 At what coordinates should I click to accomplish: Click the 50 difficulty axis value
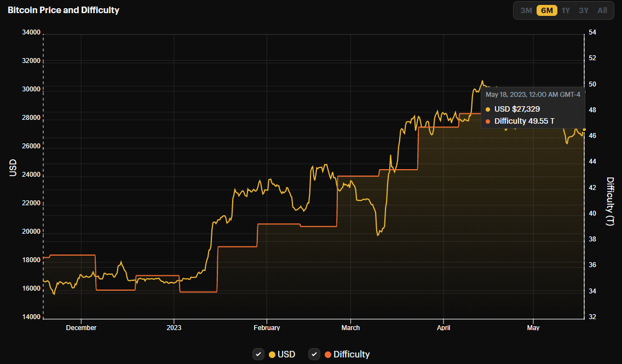tap(592, 84)
